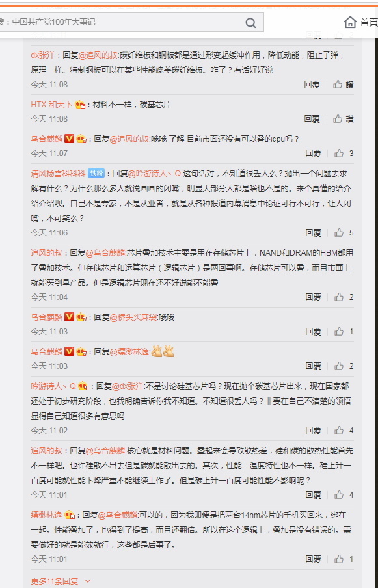378x588 pixels.
Task: Click the search box with 中国共产党100年大事记
Action: coord(131,22)
